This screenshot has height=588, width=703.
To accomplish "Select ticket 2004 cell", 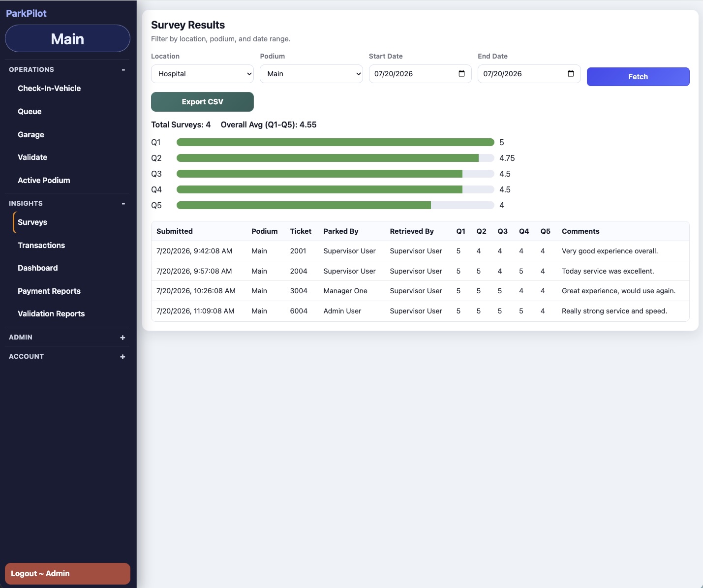I will (299, 271).
